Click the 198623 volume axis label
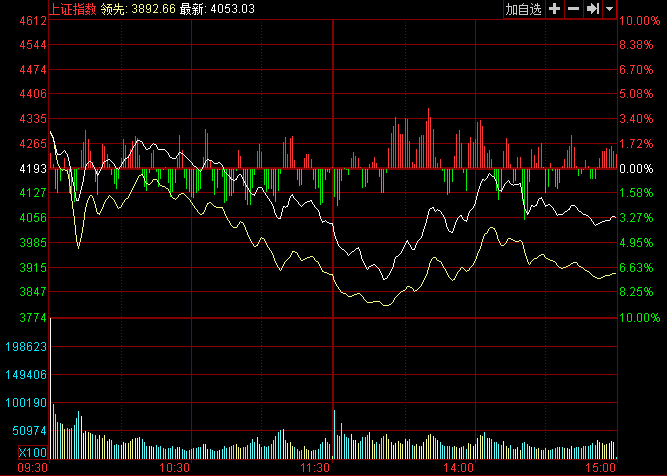 click(26, 347)
